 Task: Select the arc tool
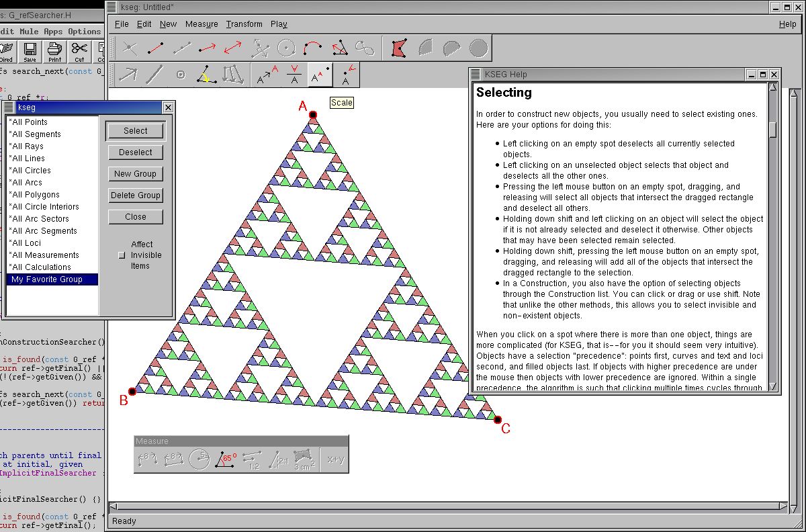(314, 48)
